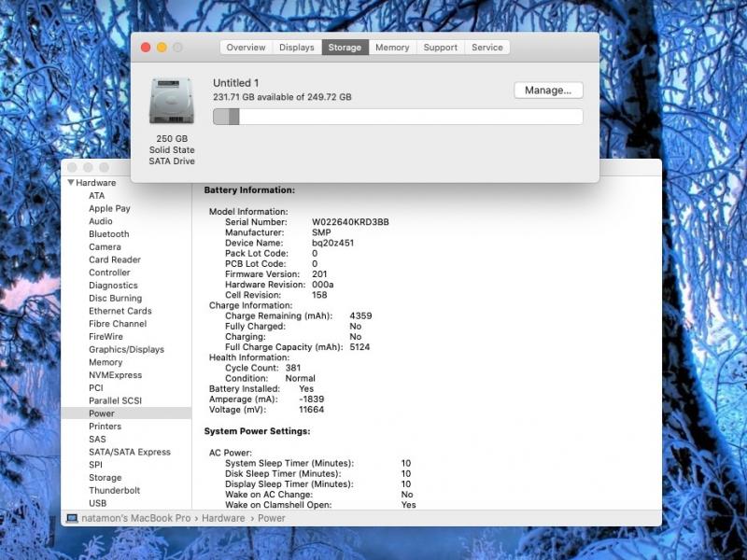Viewport: 747px width, 560px height.
Task: Click the serial number W022640KRD3BB
Action: click(x=350, y=222)
